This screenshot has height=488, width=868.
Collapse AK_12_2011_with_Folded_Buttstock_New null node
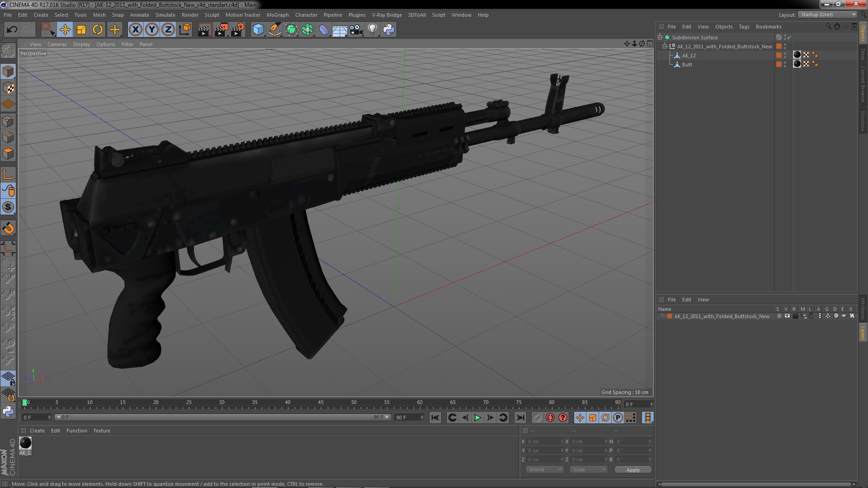(665, 47)
